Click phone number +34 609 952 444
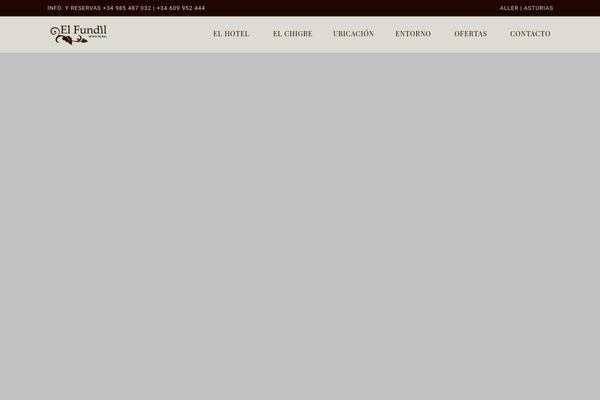 181,8
